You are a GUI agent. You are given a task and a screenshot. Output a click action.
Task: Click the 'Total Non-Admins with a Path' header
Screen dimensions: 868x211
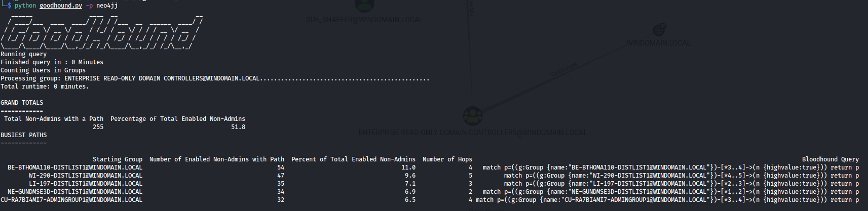point(54,119)
